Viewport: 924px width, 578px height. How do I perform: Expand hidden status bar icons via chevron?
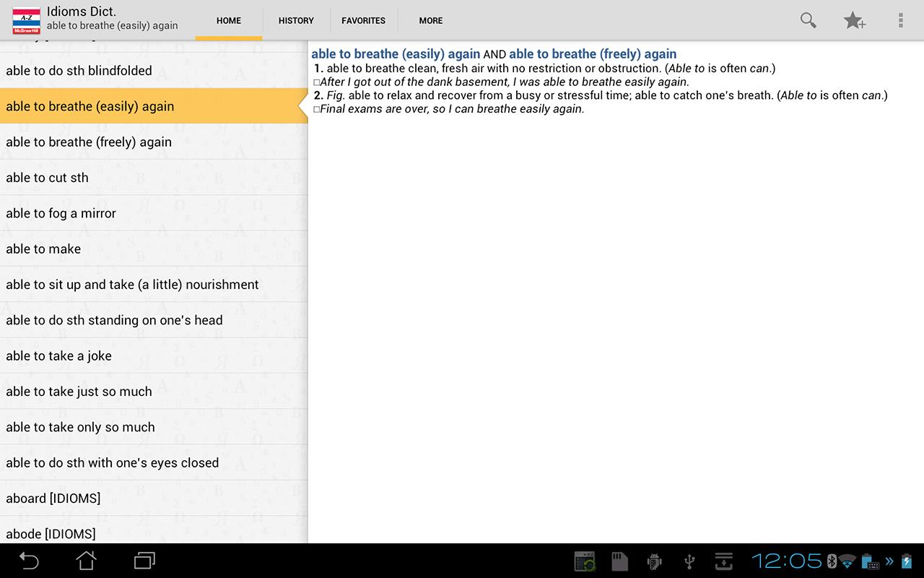(889, 561)
